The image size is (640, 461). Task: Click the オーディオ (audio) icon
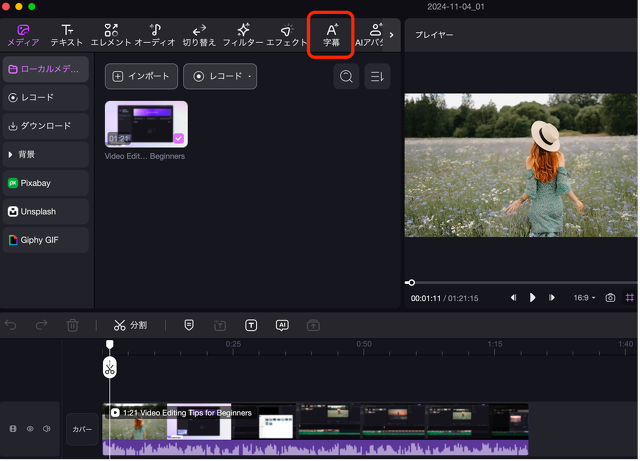pyautogui.click(x=155, y=35)
